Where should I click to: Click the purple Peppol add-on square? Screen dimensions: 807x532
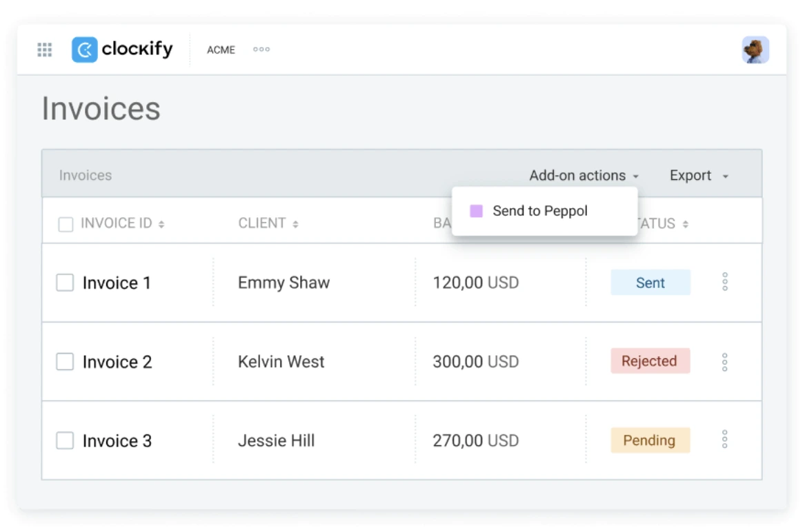(x=476, y=211)
